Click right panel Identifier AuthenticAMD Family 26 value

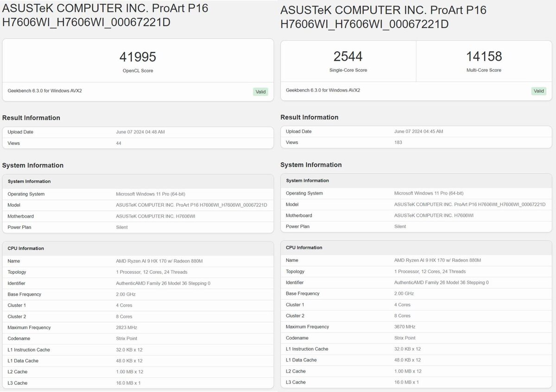(441, 283)
